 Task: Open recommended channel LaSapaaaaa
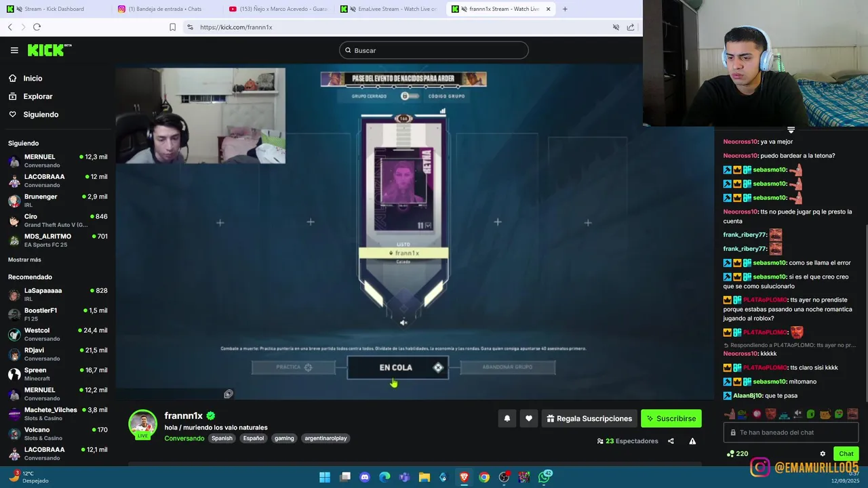pos(58,294)
